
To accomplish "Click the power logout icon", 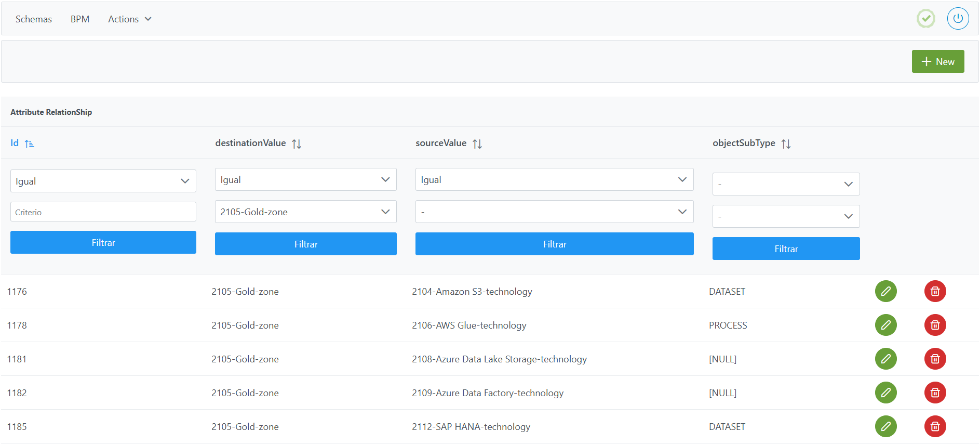I will pos(958,19).
